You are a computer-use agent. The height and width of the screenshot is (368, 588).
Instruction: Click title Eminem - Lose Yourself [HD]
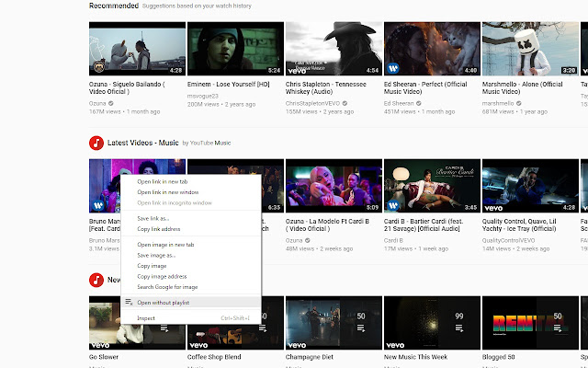(x=229, y=84)
